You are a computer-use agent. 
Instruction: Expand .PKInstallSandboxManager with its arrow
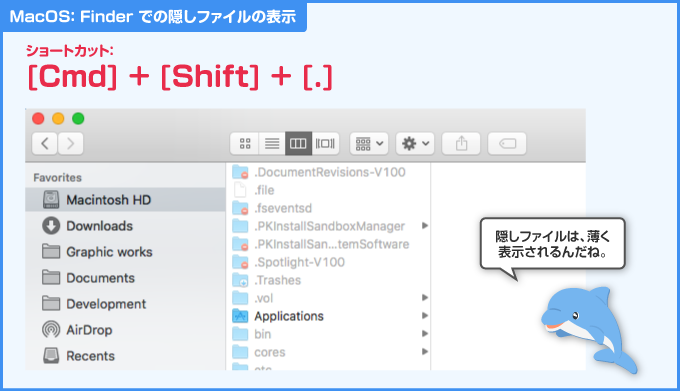tap(425, 226)
